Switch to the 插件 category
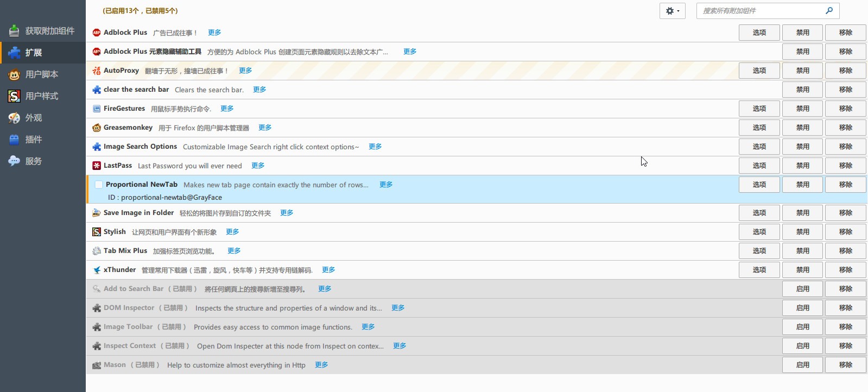The image size is (868, 392). pos(43,140)
